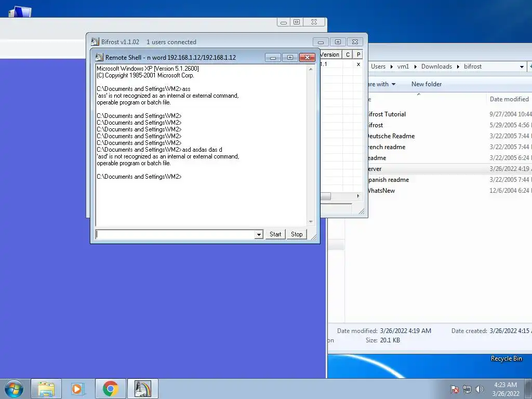532x399 pixels.
Task: Close the background window behind Bifrost
Action: pos(314,22)
